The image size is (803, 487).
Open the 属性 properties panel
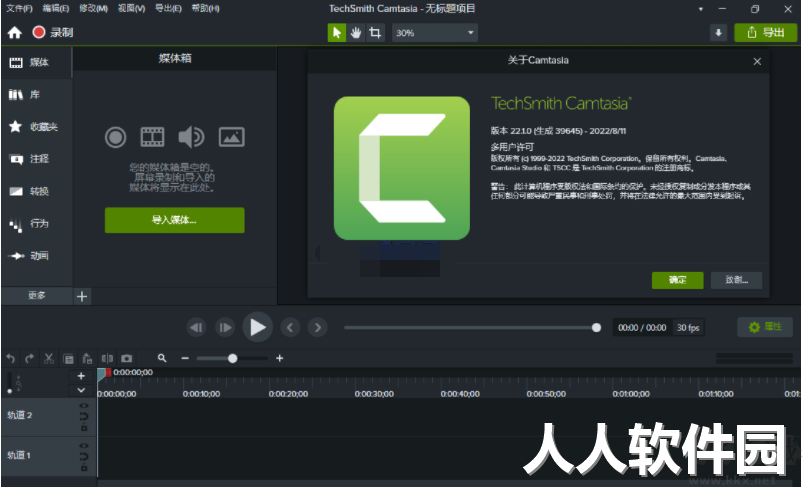tap(765, 327)
